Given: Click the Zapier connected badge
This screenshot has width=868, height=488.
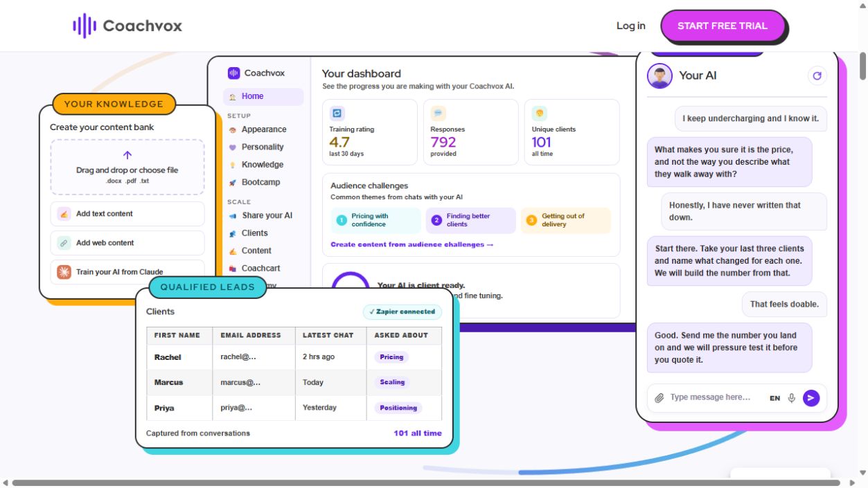Looking at the screenshot, I should coord(402,312).
